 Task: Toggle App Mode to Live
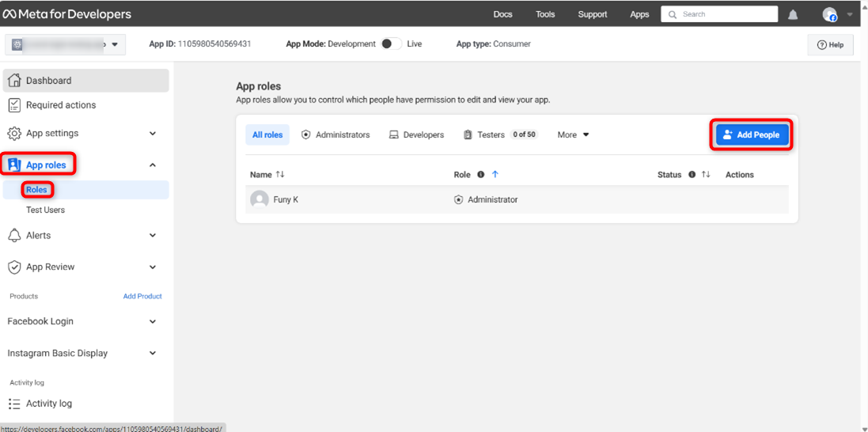tap(392, 44)
